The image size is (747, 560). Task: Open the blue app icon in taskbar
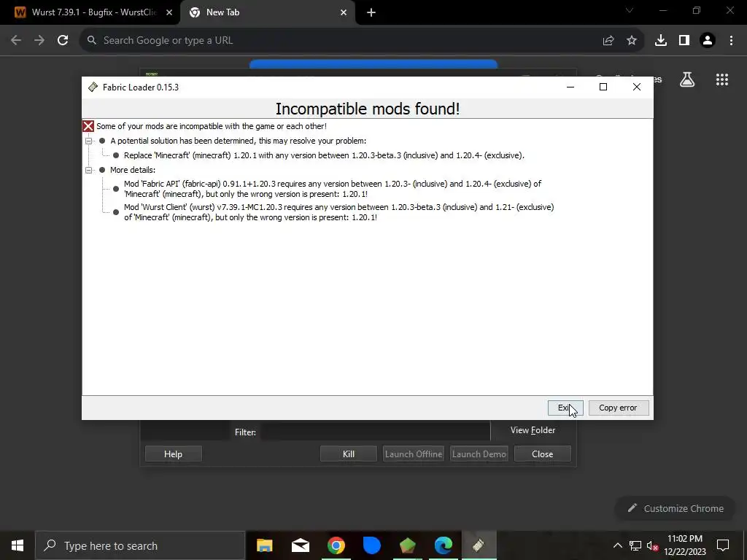371,545
